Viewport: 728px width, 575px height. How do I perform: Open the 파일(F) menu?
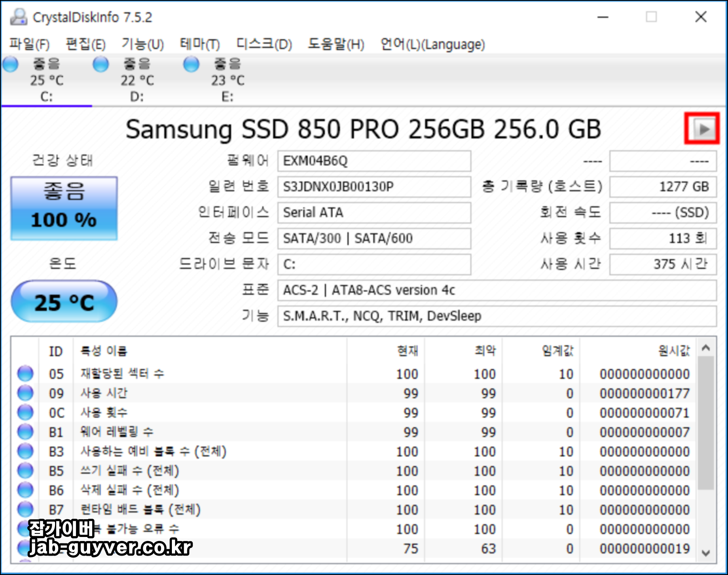tap(30, 44)
